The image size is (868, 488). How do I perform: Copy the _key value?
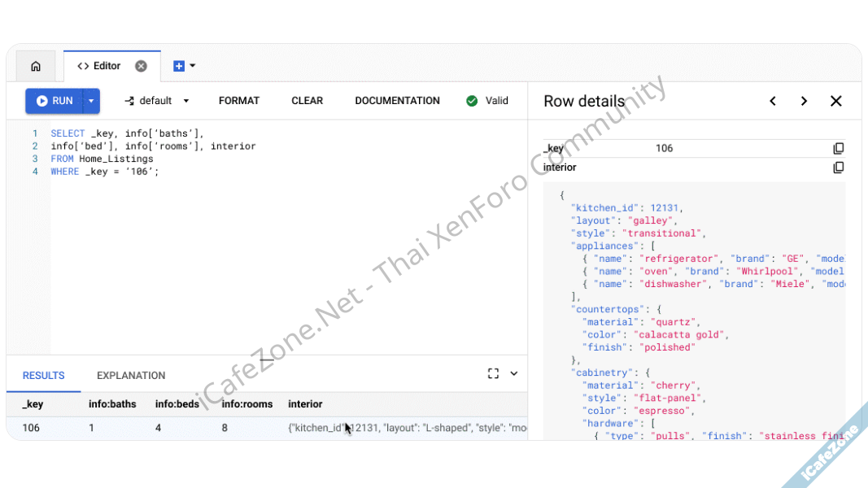(x=838, y=148)
